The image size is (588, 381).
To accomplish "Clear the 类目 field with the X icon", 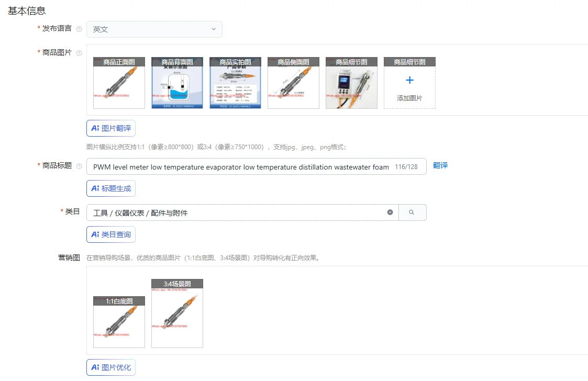I will pyautogui.click(x=390, y=212).
